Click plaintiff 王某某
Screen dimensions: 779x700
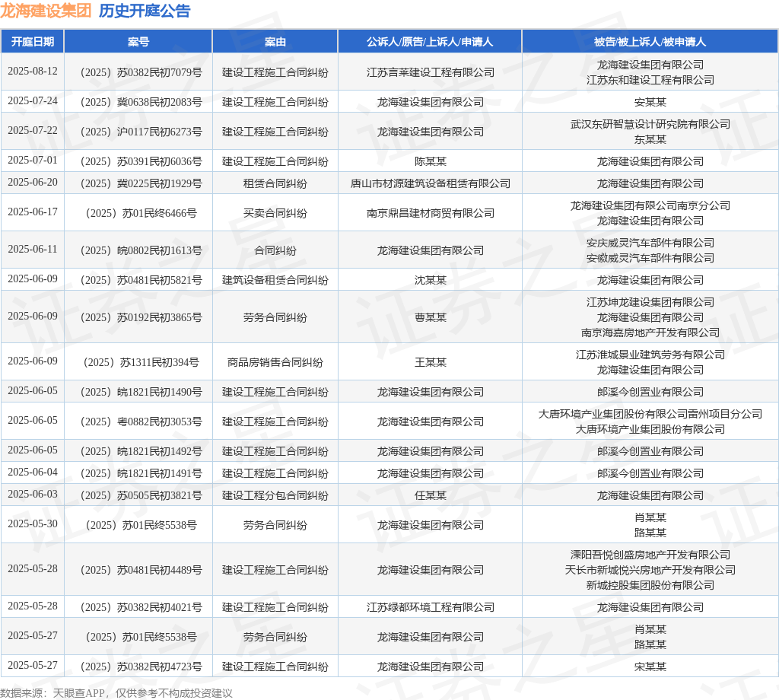point(431,363)
